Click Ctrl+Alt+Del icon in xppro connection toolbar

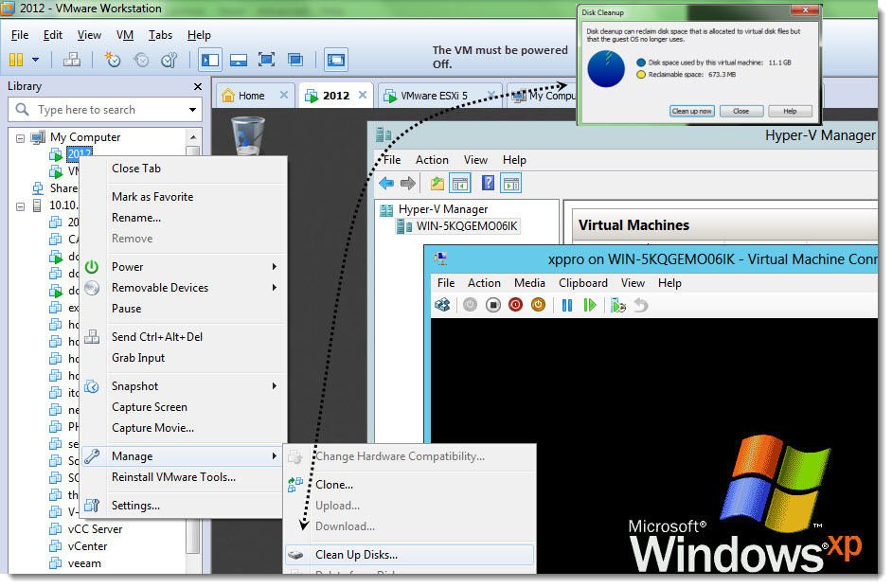tap(442, 306)
